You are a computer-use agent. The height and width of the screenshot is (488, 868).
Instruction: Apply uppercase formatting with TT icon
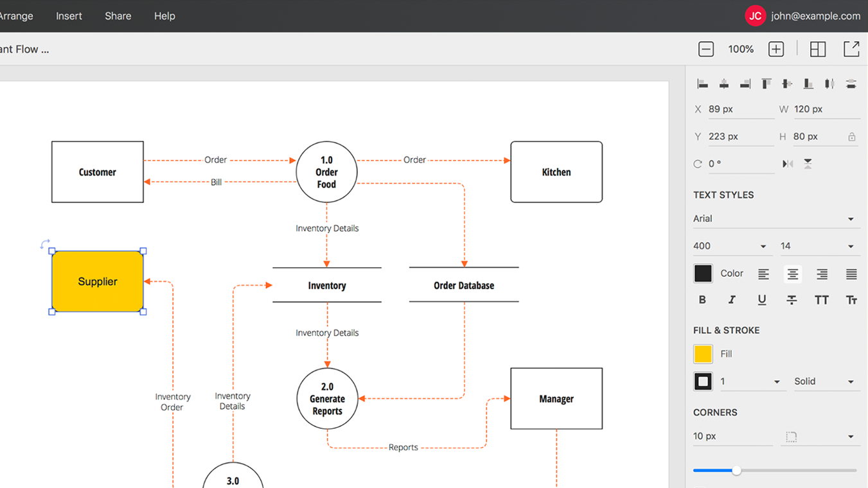(x=822, y=299)
